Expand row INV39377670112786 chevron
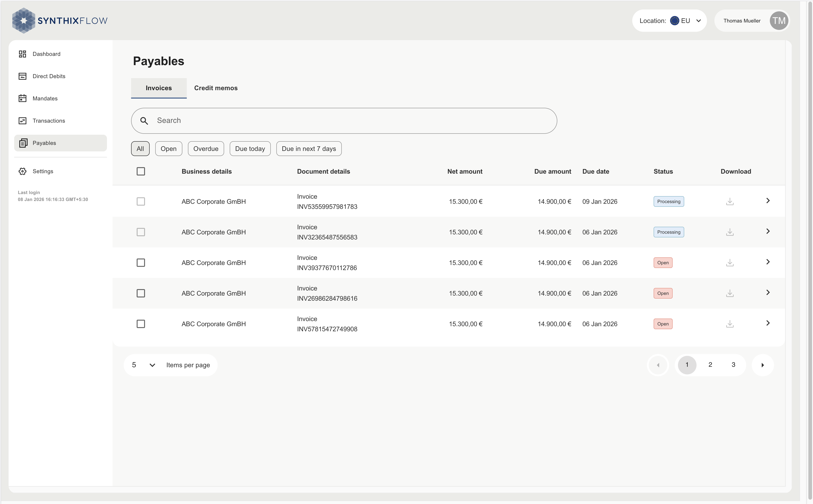Screen dimensions: 813x504 (768, 262)
